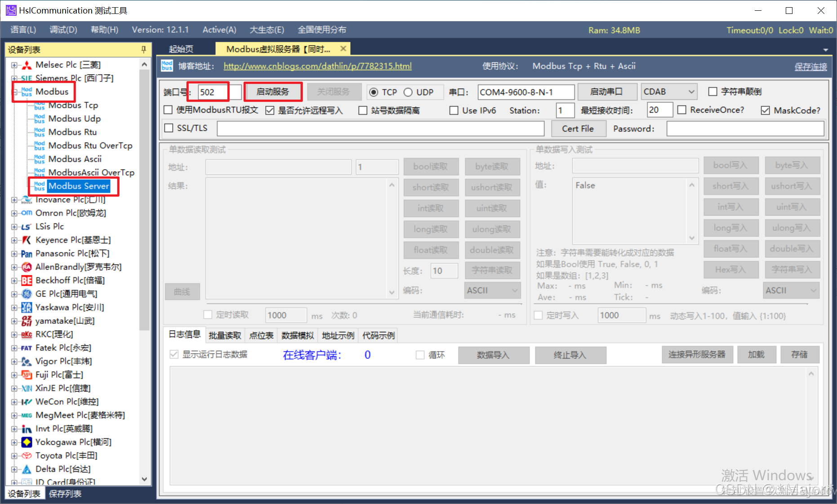This screenshot has width=837, height=504.
Task: Open the ASCII encoding dropdown
Action: click(x=492, y=290)
